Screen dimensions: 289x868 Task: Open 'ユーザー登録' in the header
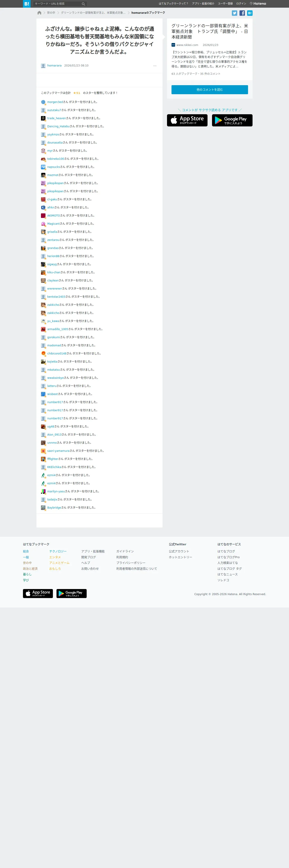coord(225,4)
